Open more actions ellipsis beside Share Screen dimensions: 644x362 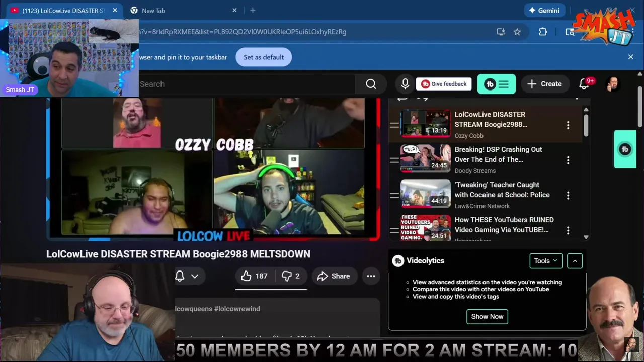coord(371,276)
